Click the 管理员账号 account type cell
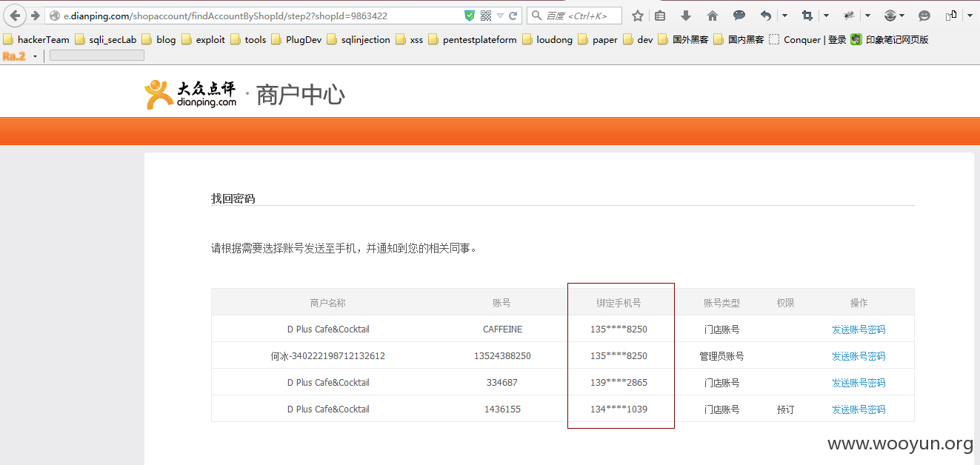This screenshot has height=465, width=980. point(721,356)
